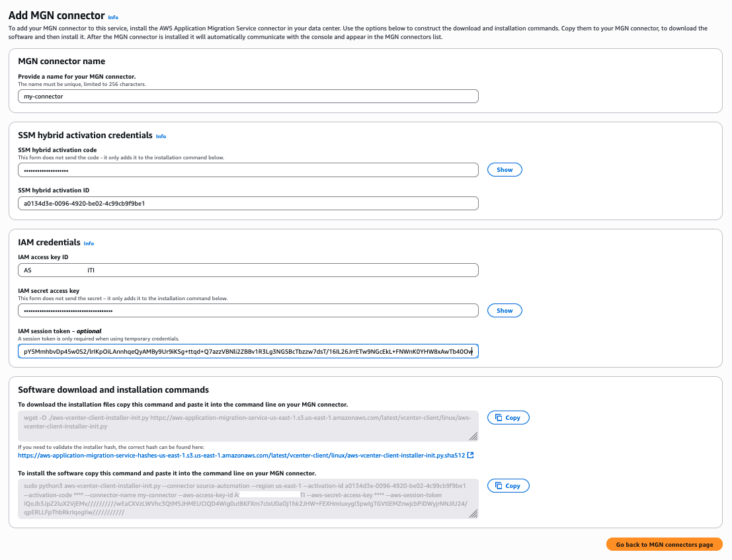Open the Info link next to Add MGN connector
The height and width of the screenshot is (560, 732).
tap(112, 17)
